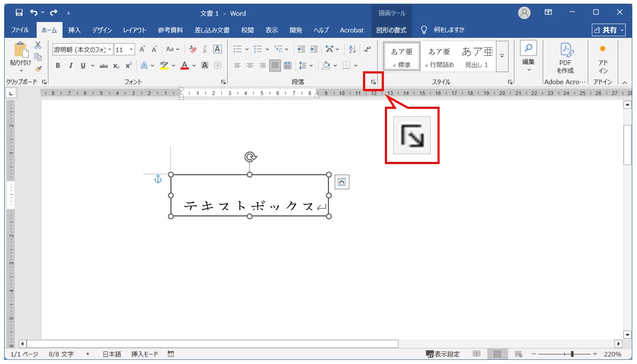Switch to Web Layout view in status bar
This screenshot has height=364, width=637.
(518, 354)
